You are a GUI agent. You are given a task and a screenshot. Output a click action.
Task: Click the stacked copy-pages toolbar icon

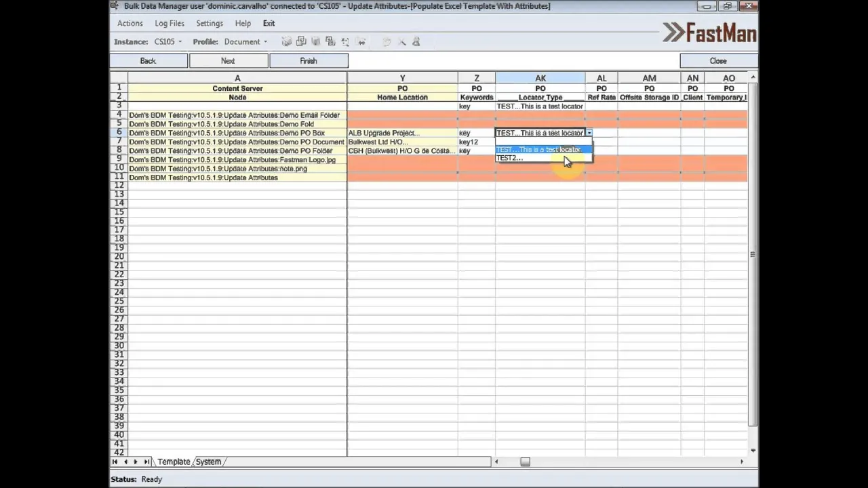pos(301,41)
